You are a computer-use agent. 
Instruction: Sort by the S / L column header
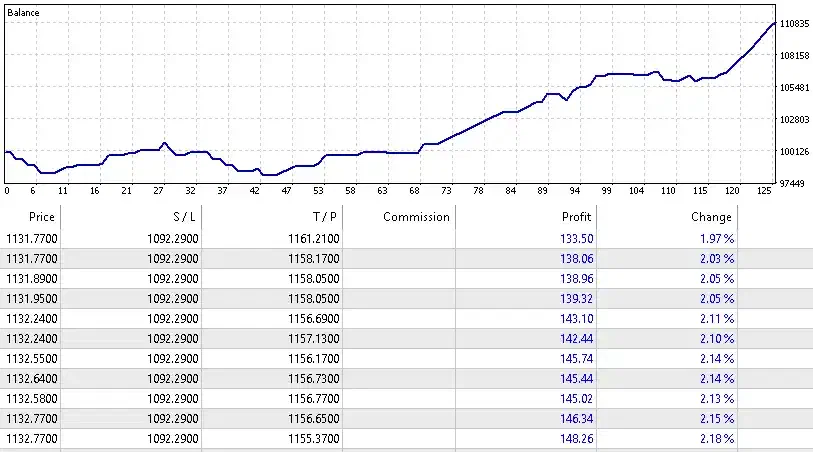pos(180,217)
